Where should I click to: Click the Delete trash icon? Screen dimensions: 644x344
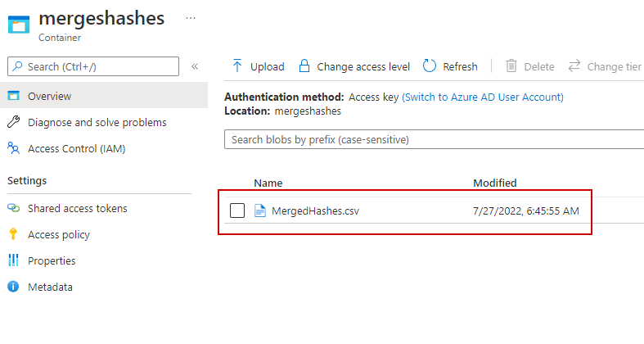coord(511,66)
